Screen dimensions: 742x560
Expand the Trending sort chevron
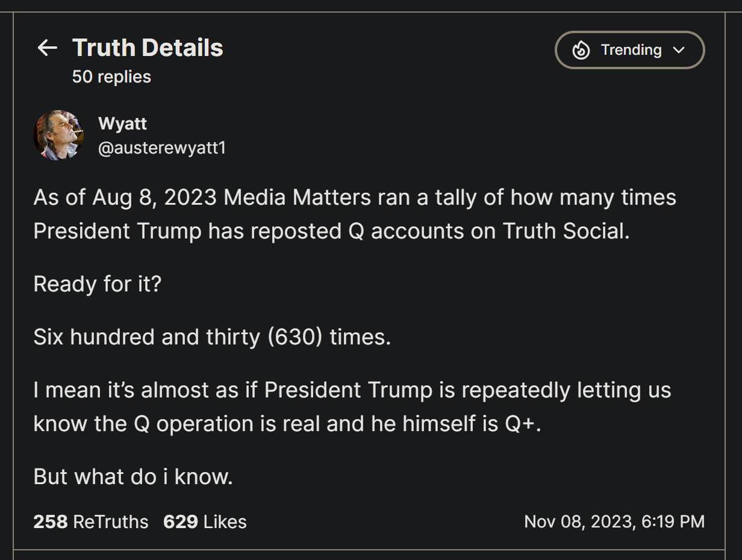(x=679, y=50)
